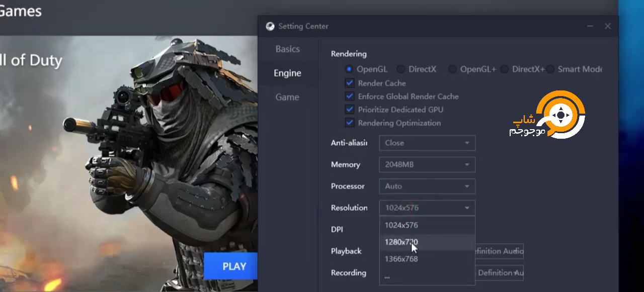Image resolution: width=644 pixels, height=292 pixels.
Task: Choose 1280x720 in the resolution list
Action: (x=427, y=242)
